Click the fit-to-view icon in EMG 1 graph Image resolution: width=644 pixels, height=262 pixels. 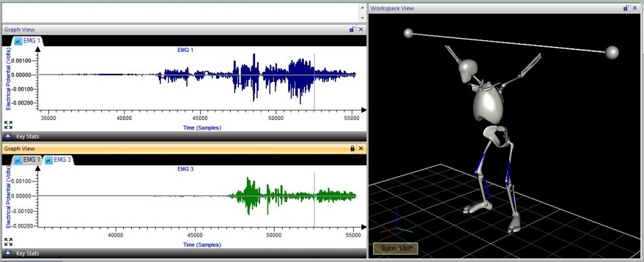(x=8, y=124)
